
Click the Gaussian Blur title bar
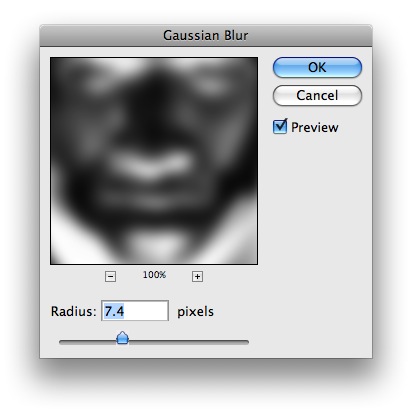(206, 35)
